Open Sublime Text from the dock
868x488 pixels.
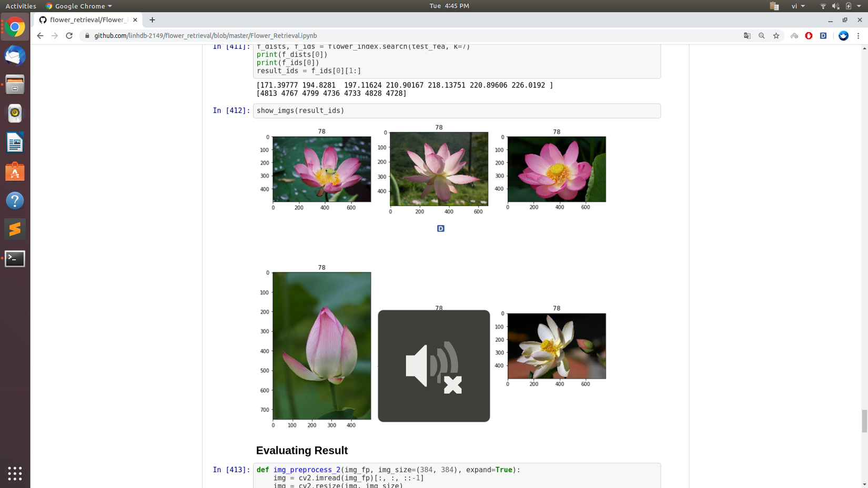[x=15, y=229]
